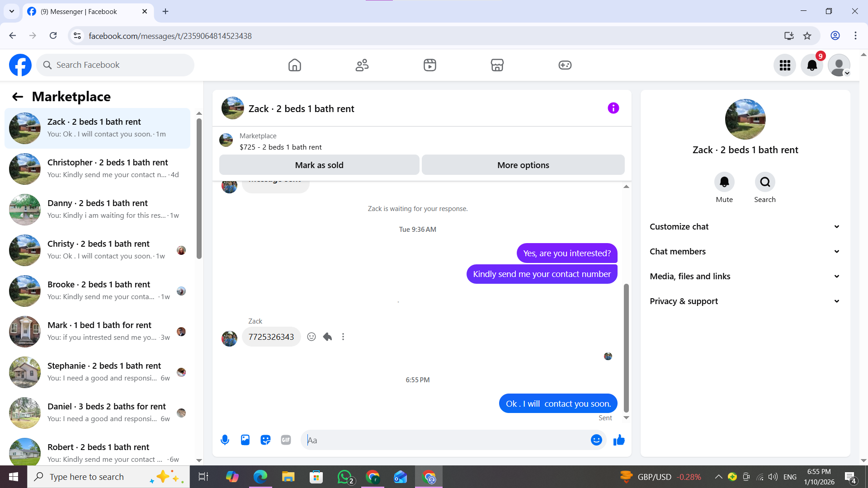Open the emoji picker in the message box
868x488 pixels.
pyautogui.click(x=596, y=440)
